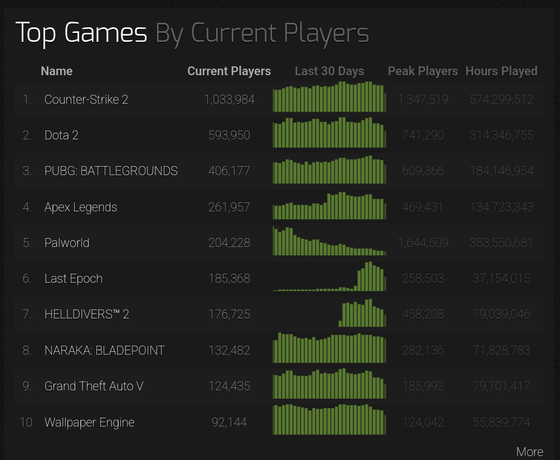Screen dimensions: 560x460
Task: Open the Apex Legends game link
Action: (x=81, y=207)
